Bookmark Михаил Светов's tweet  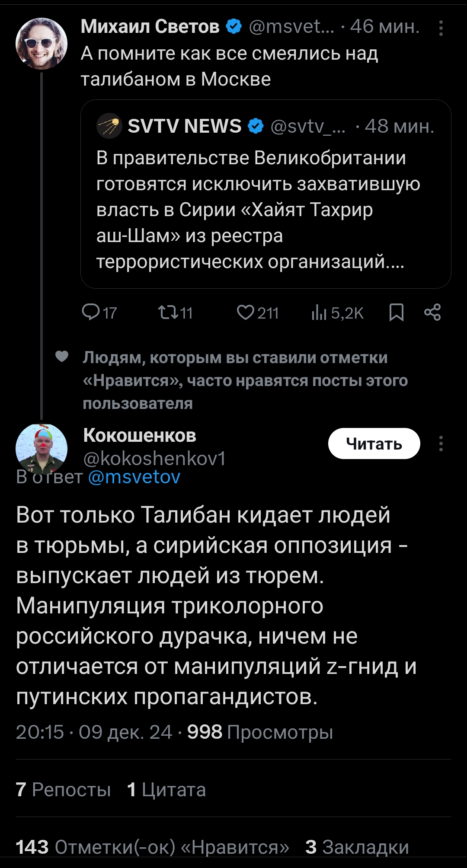(396, 312)
